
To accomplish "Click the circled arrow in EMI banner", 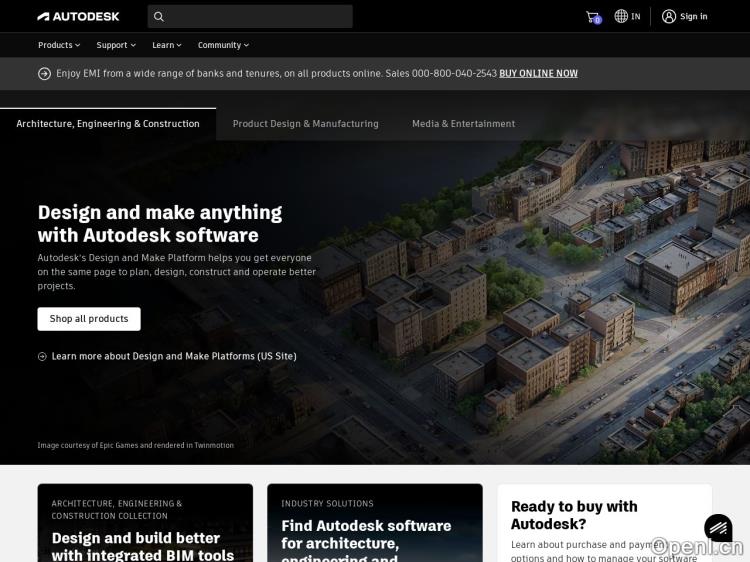I will (44, 73).
